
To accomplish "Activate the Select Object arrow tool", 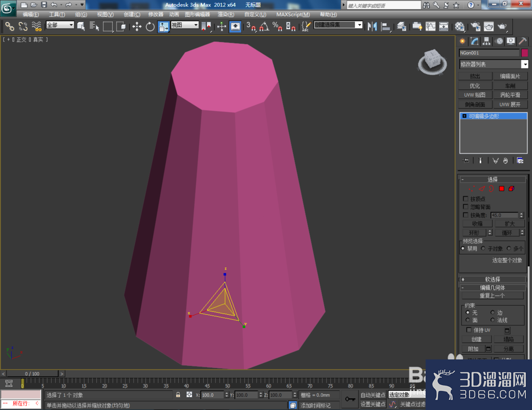I will [x=81, y=26].
